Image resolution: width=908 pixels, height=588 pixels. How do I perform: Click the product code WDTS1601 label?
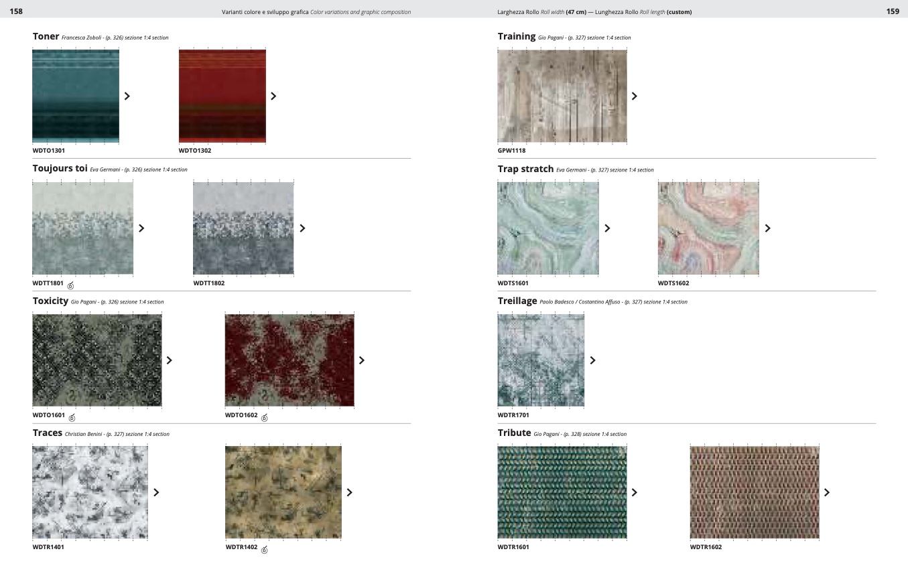(x=513, y=283)
